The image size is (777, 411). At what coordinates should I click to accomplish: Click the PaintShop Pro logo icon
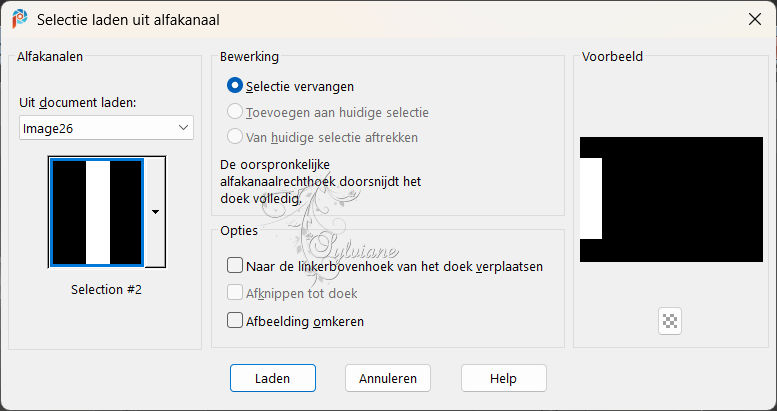(20, 19)
